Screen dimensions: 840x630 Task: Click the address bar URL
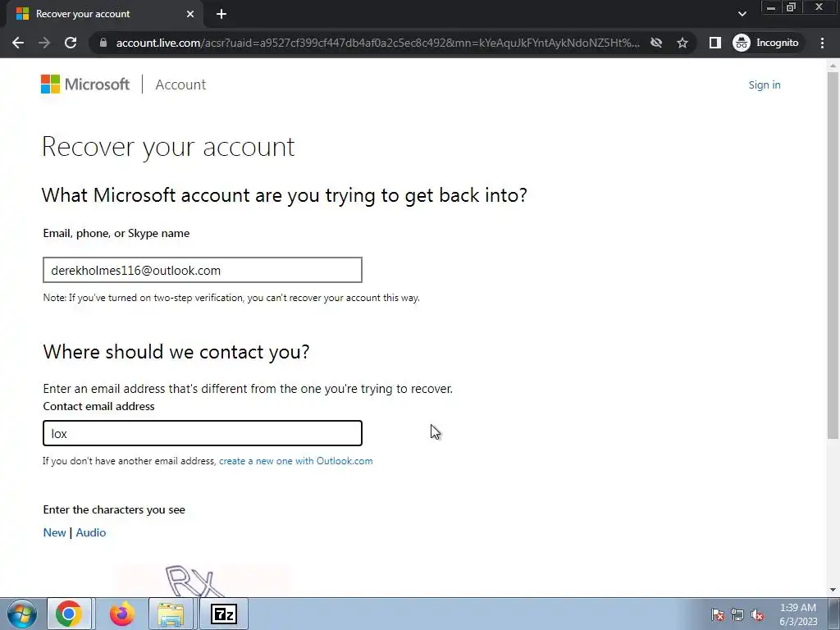(377, 43)
